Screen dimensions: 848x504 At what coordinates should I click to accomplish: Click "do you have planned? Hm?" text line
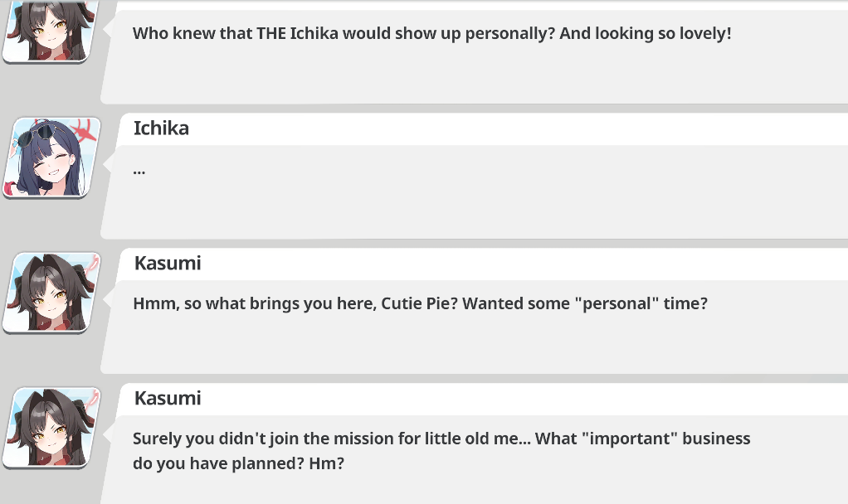click(238, 463)
